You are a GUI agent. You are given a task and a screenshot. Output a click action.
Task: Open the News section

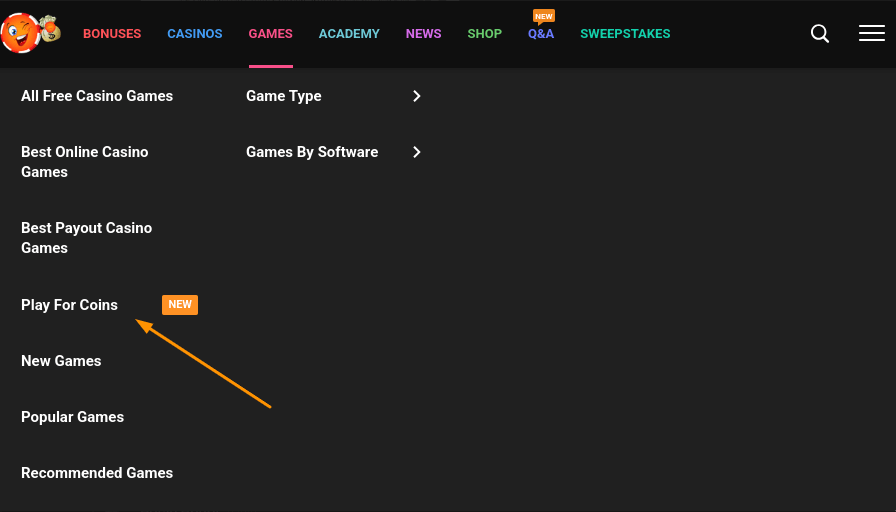coord(423,34)
